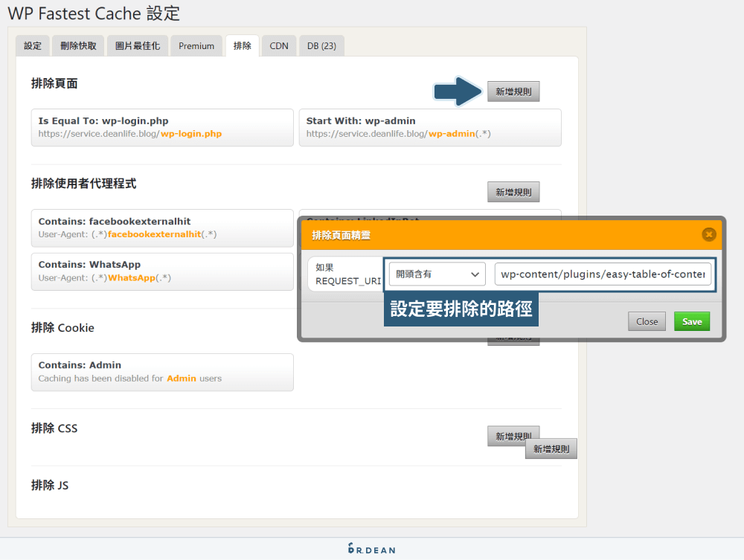744x560 pixels.
Task: Switch to the 設定 tab
Action: [x=32, y=45]
